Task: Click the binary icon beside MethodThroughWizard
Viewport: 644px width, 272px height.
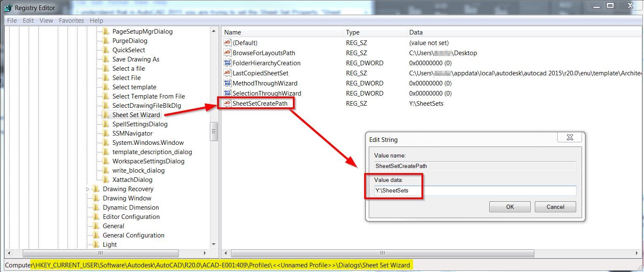Action: pyautogui.click(x=227, y=83)
